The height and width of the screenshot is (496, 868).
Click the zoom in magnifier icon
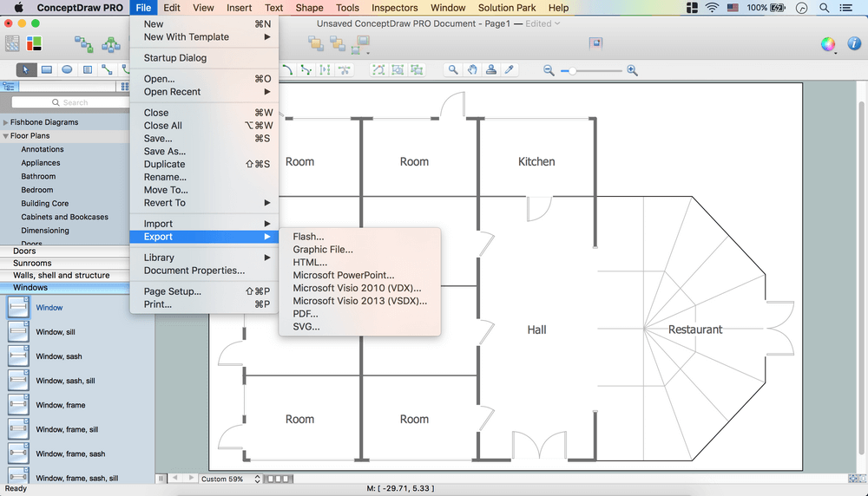click(x=632, y=70)
